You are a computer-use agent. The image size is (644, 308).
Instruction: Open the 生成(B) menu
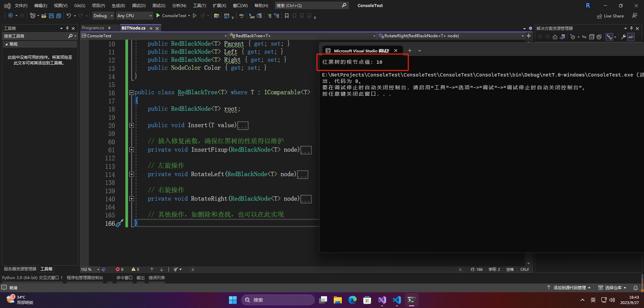pyautogui.click(x=119, y=6)
